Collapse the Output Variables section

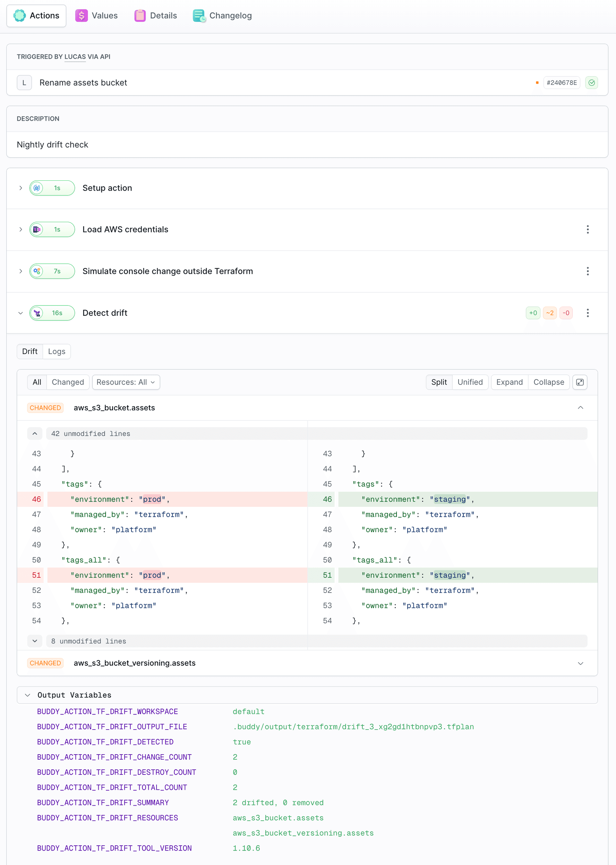click(x=27, y=695)
